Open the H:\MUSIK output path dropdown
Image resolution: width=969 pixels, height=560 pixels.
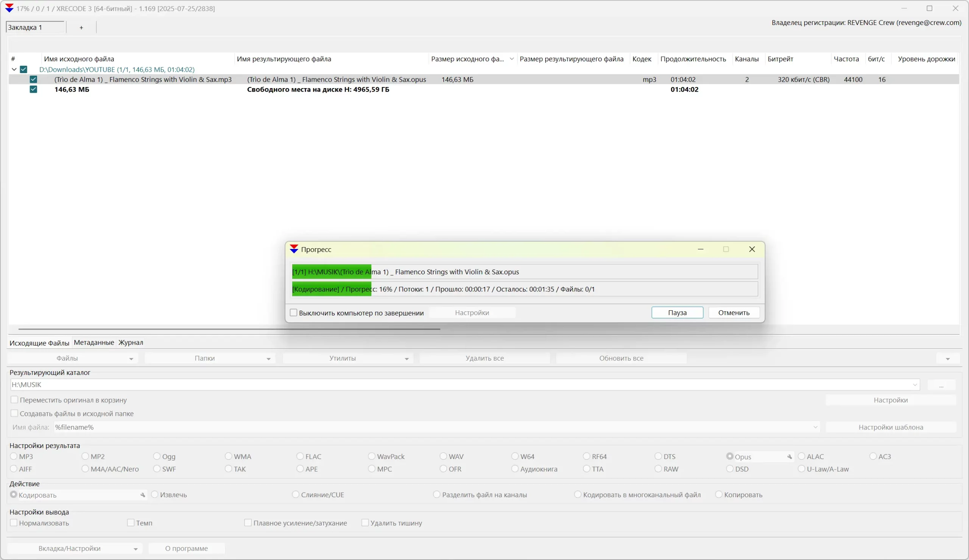(915, 385)
